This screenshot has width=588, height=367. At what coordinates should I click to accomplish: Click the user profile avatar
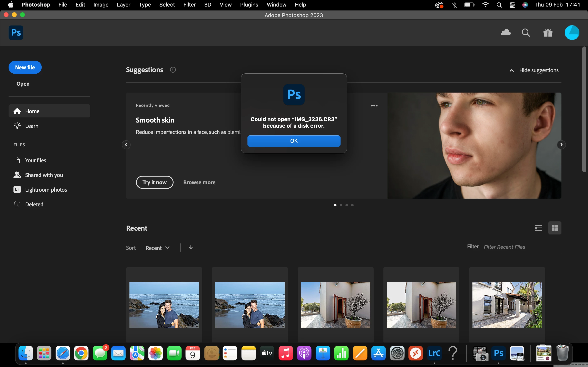pos(572,33)
